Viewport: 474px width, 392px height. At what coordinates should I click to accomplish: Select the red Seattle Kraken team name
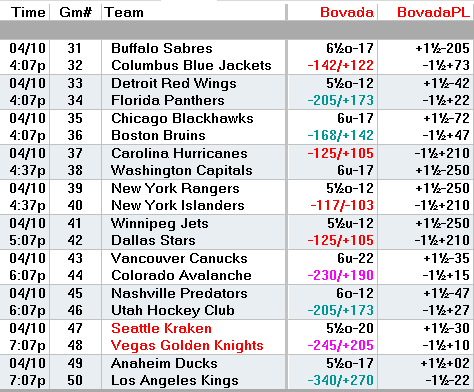coord(161,329)
